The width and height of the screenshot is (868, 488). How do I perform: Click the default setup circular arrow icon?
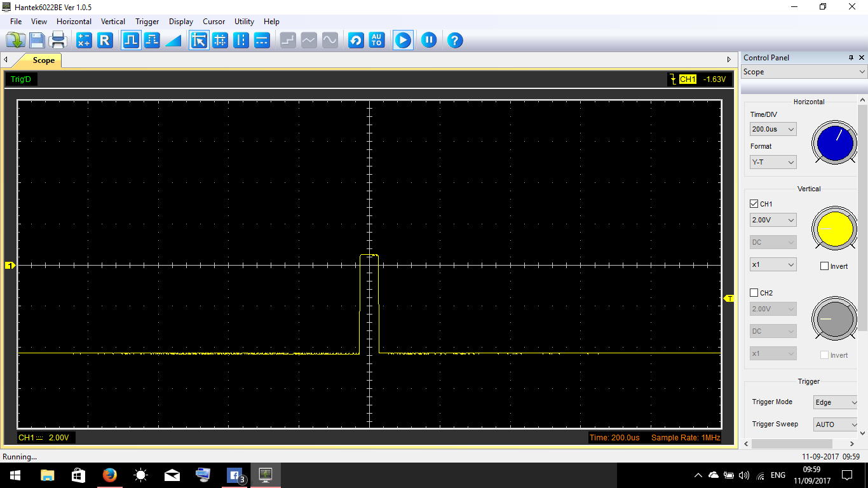pos(356,41)
